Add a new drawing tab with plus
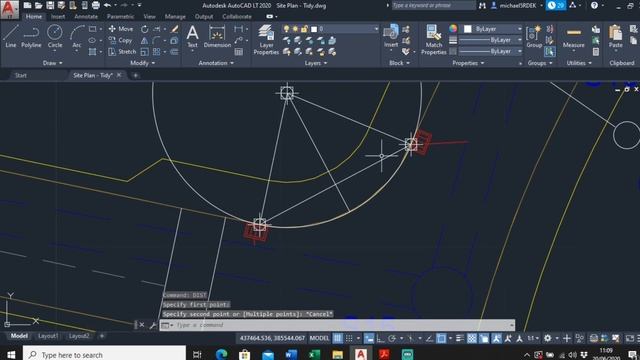The height and width of the screenshot is (360, 640). point(136,76)
